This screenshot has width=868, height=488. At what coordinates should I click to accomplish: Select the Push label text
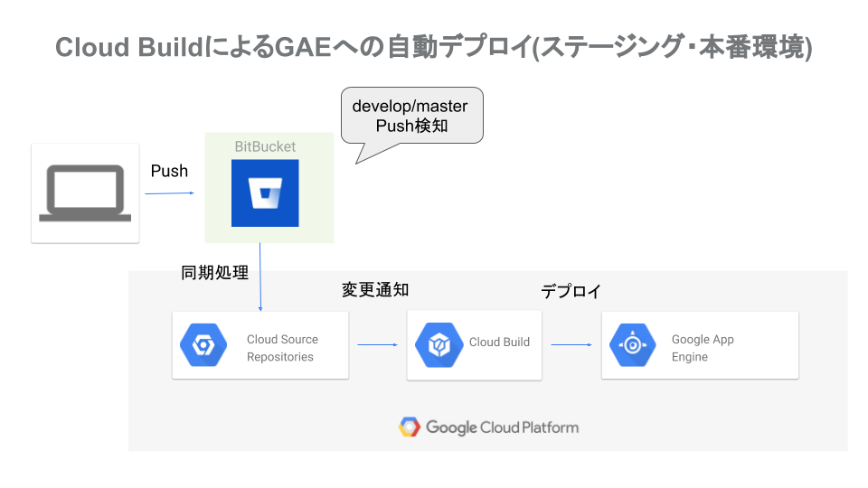click(x=169, y=171)
